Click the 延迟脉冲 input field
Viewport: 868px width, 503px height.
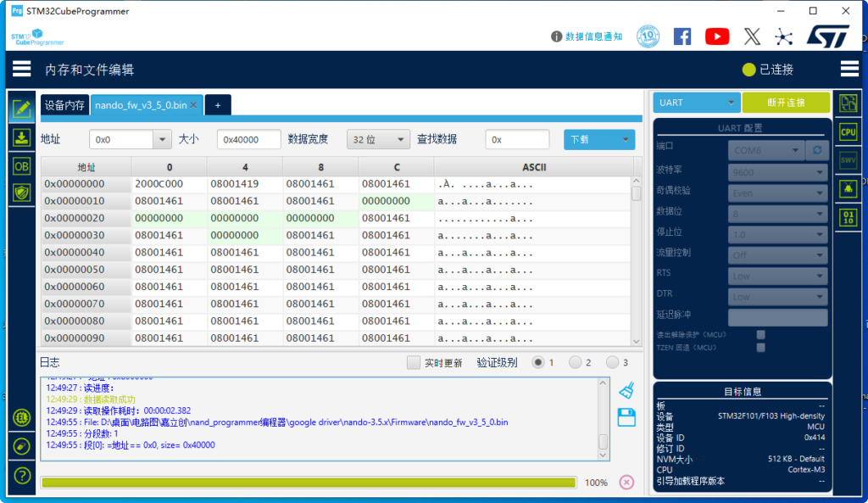tap(778, 317)
